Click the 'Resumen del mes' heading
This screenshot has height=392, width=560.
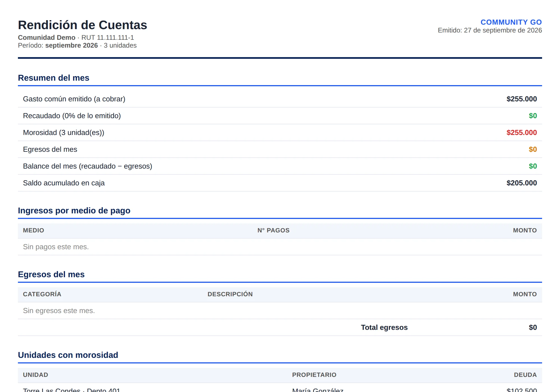pyautogui.click(x=53, y=78)
